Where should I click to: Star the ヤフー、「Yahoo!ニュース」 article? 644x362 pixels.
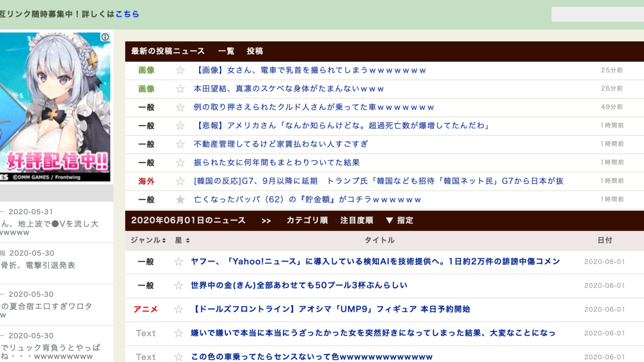[x=178, y=261]
